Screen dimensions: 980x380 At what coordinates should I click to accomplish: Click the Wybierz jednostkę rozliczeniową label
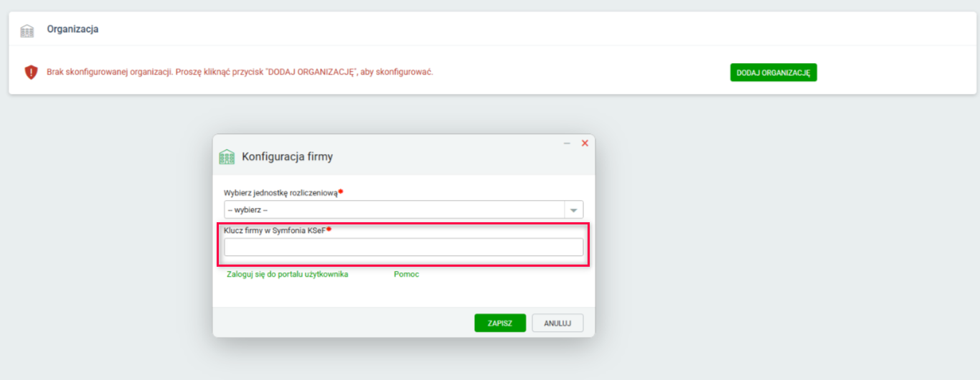[x=280, y=193]
